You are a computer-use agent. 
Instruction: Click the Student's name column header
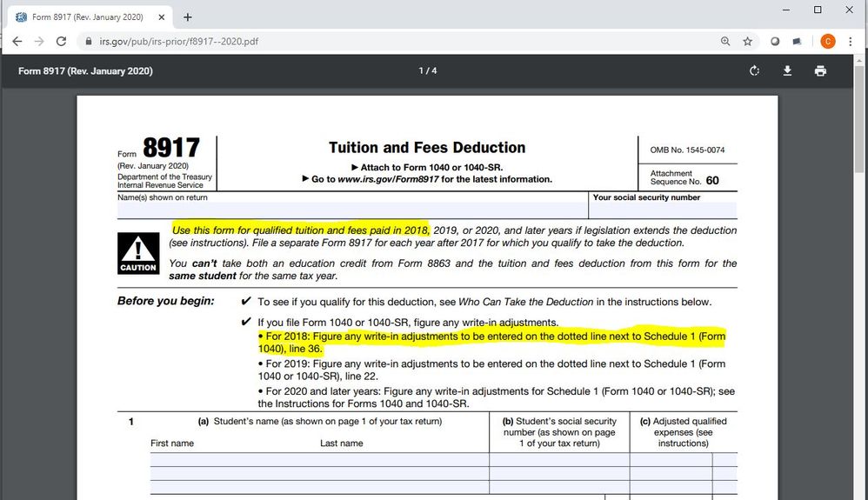pos(320,422)
